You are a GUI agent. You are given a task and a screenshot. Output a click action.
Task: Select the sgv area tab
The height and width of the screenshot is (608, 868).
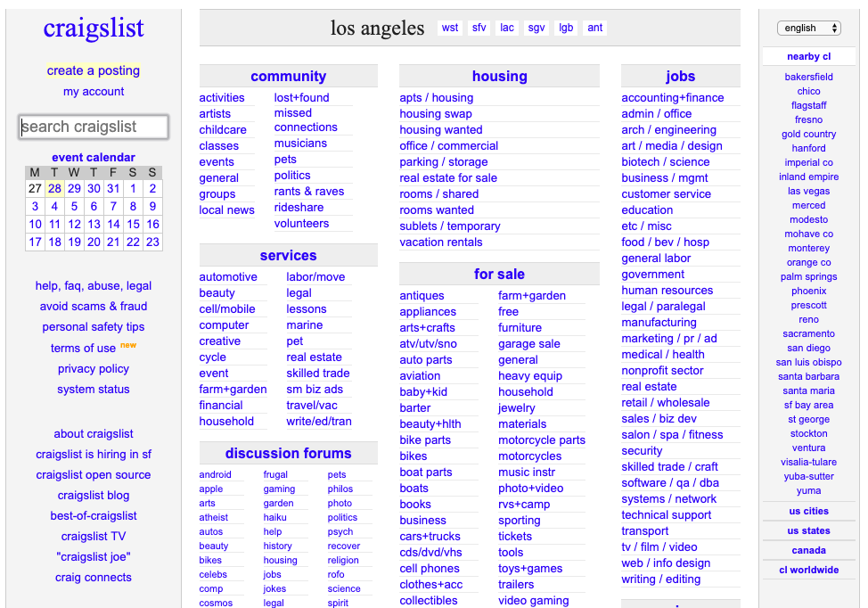coord(536,28)
